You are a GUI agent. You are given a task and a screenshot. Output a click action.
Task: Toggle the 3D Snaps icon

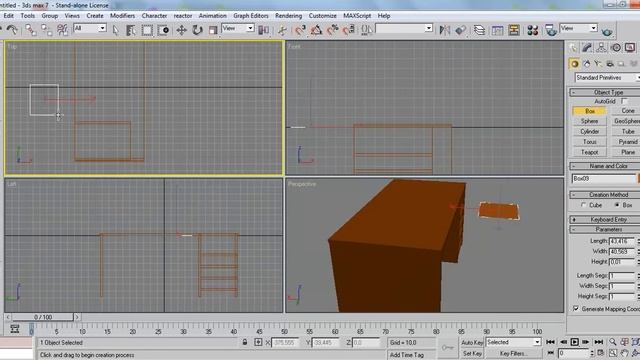tap(300, 30)
